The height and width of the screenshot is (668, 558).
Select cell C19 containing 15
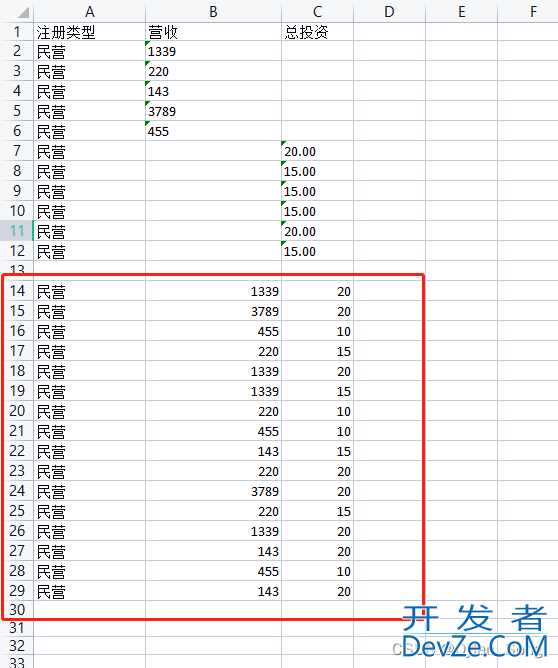pos(317,392)
